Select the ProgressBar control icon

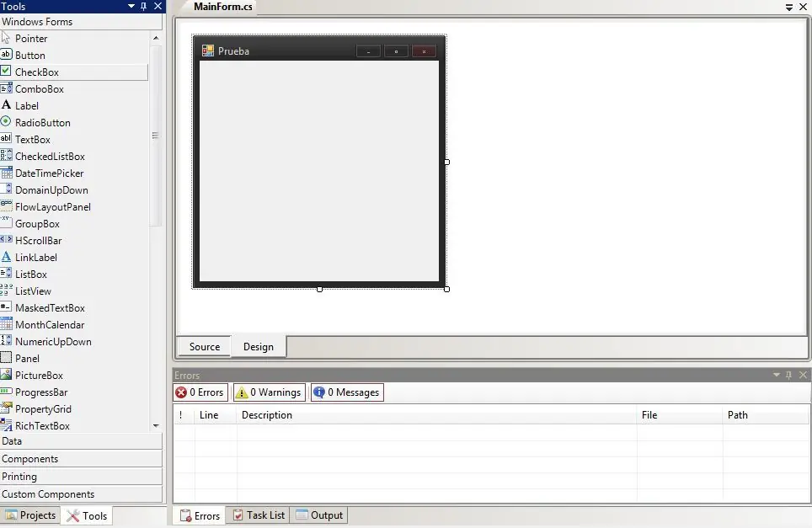tap(6, 392)
